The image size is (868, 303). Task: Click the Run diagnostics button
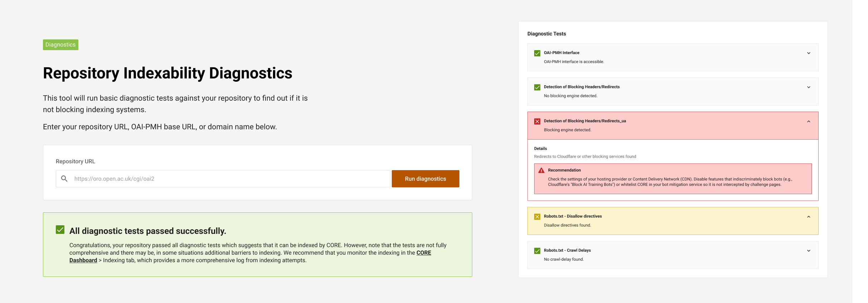(425, 179)
